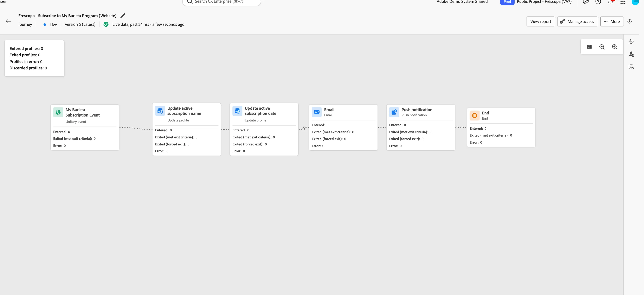Screen dimensions: 644x295
Task: Click the Manage access button
Action: coord(578,21)
